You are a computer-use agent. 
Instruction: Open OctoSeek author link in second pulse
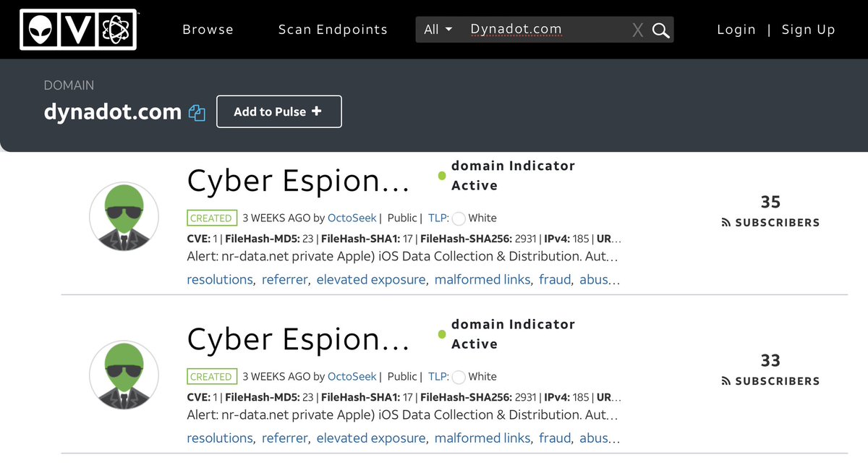point(352,376)
